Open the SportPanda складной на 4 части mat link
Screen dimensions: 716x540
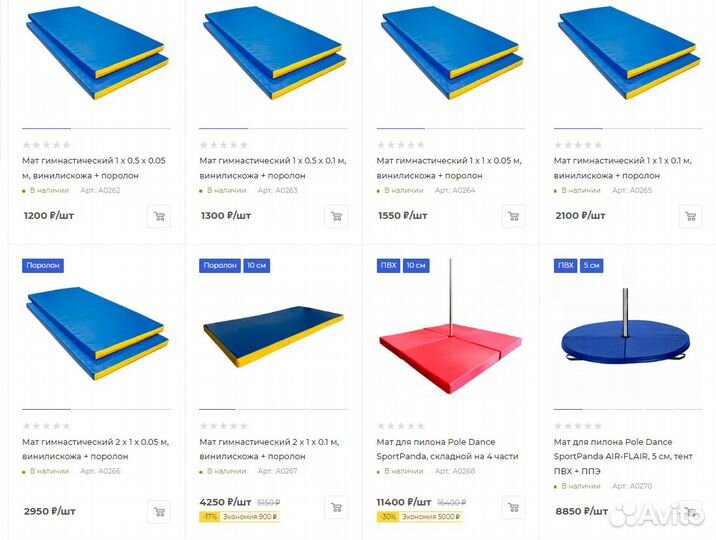point(448,449)
